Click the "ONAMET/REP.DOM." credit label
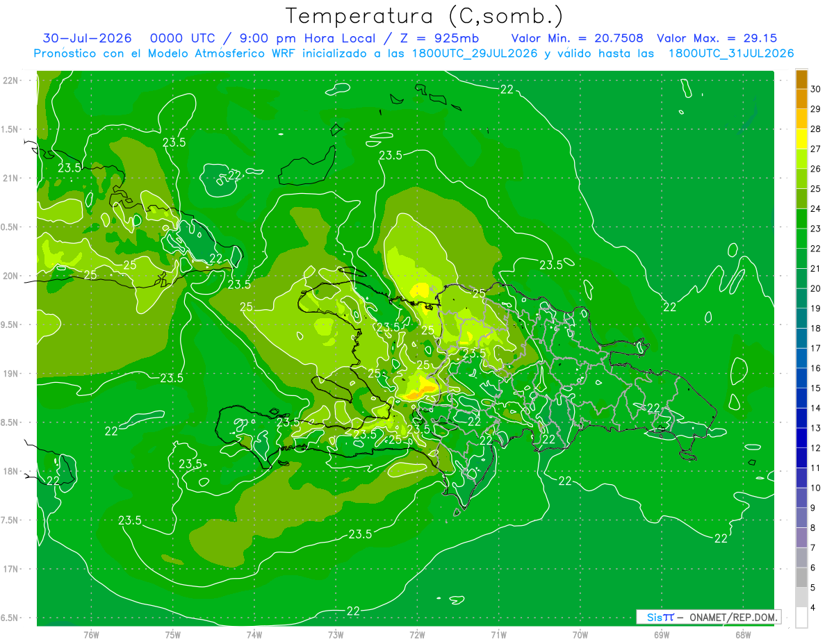 (735, 617)
